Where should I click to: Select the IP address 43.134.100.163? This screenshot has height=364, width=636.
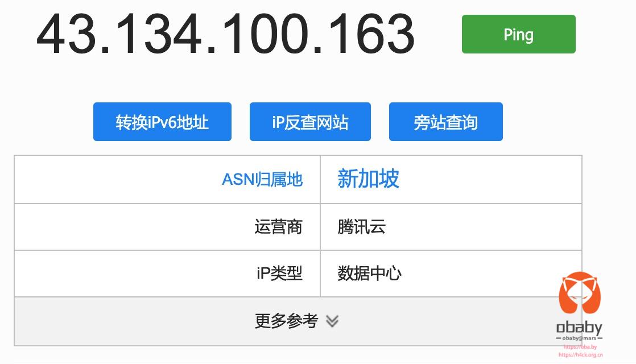click(225, 34)
